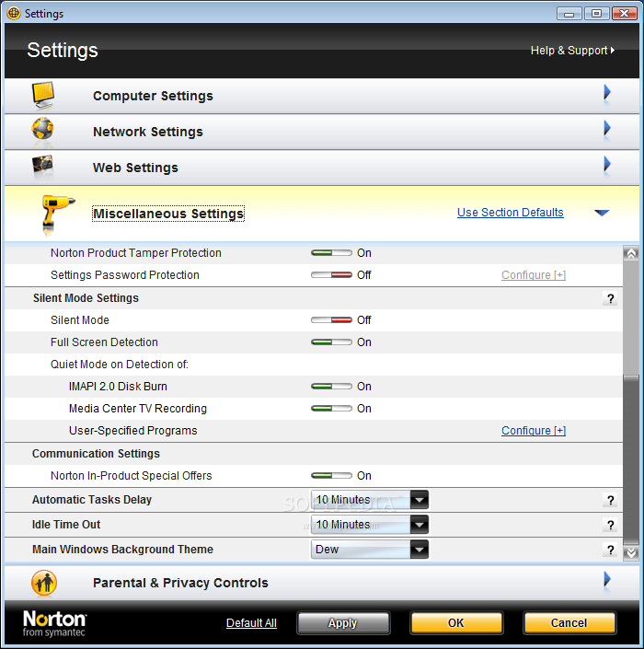Click the Default All link
644x649 pixels.
point(251,623)
